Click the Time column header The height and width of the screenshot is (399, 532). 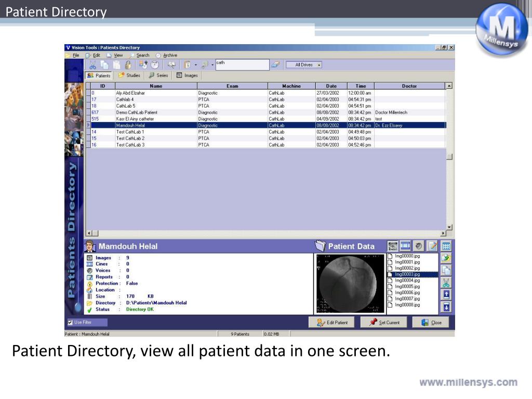point(361,86)
